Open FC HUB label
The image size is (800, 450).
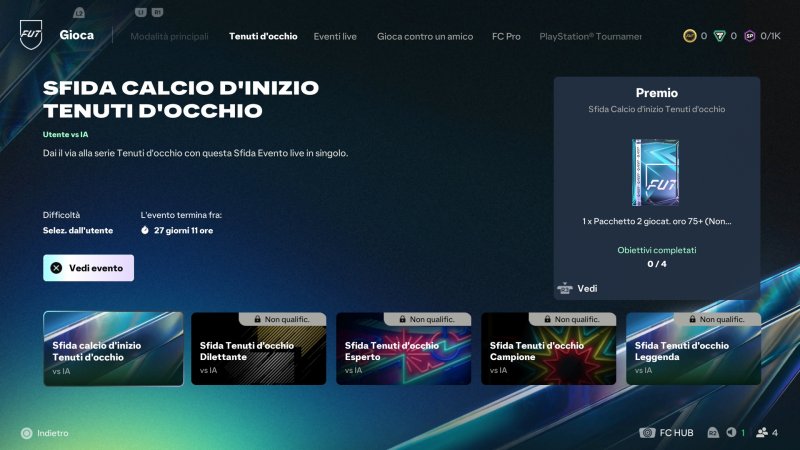[677, 433]
